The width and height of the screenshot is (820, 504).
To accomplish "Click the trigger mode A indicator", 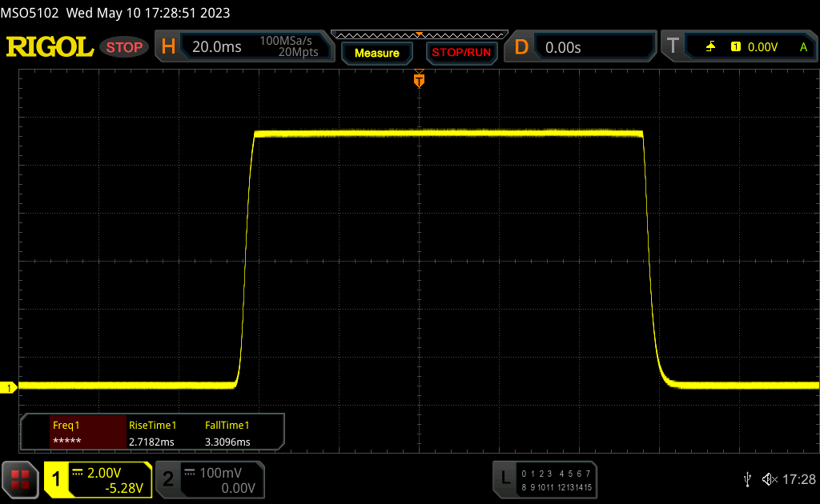I will click(803, 47).
